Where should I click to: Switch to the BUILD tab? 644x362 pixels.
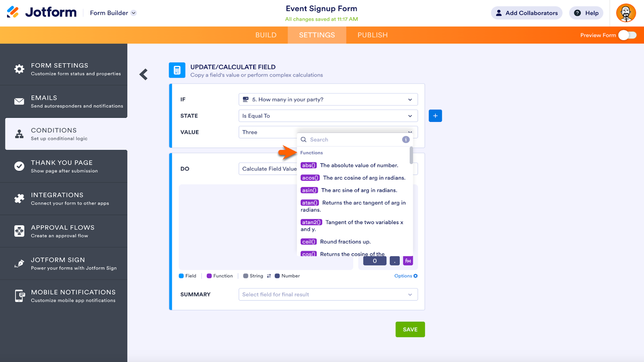coord(266,35)
